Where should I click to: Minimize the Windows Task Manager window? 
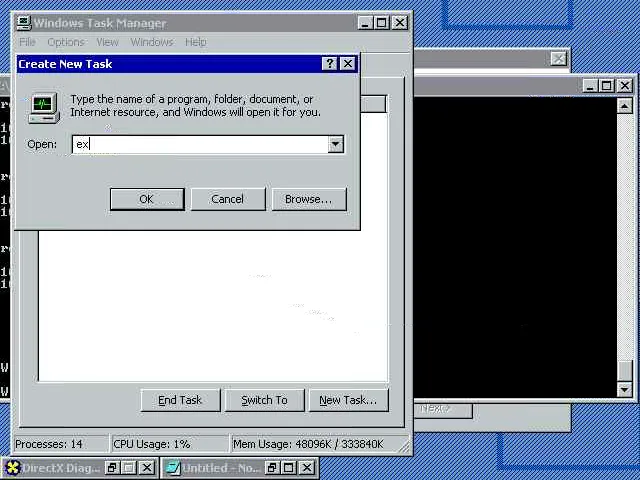[365, 23]
